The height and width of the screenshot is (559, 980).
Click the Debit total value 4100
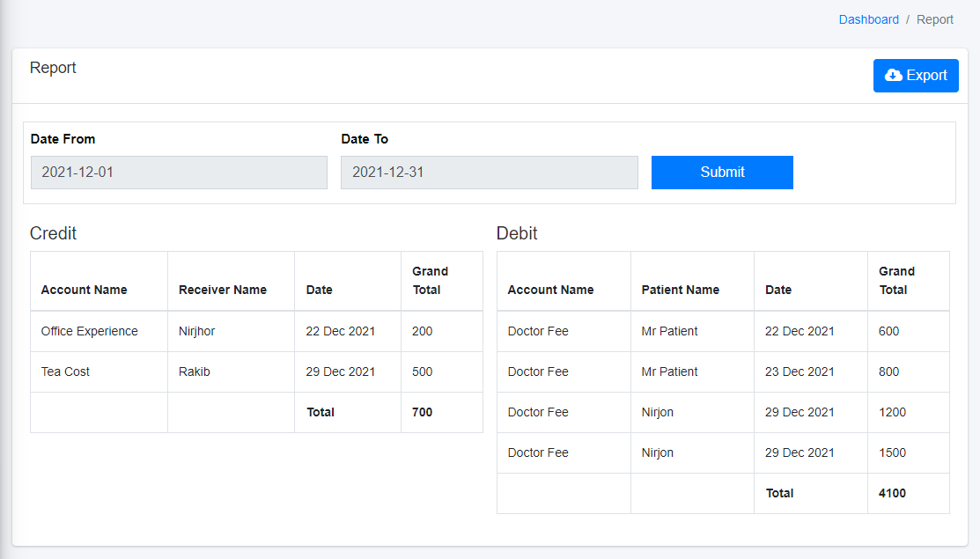[891, 493]
